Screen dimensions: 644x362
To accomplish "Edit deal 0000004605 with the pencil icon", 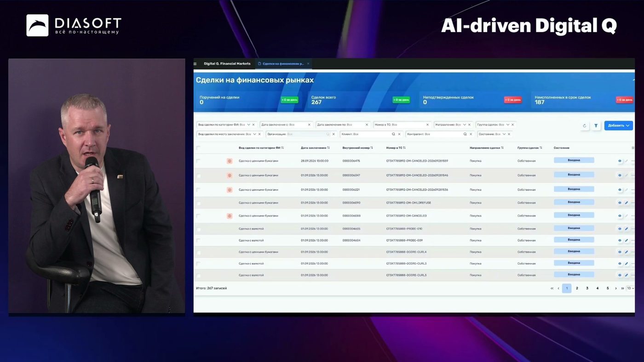I will [x=627, y=229].
